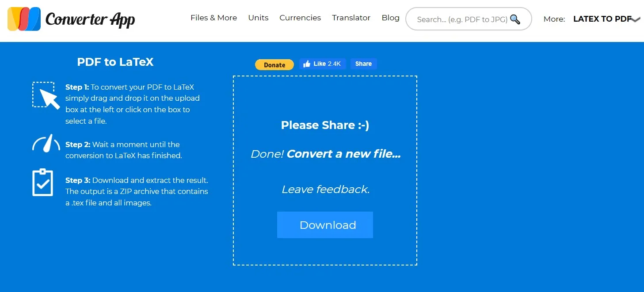Go to the Translator tab

tap(351, 18)
